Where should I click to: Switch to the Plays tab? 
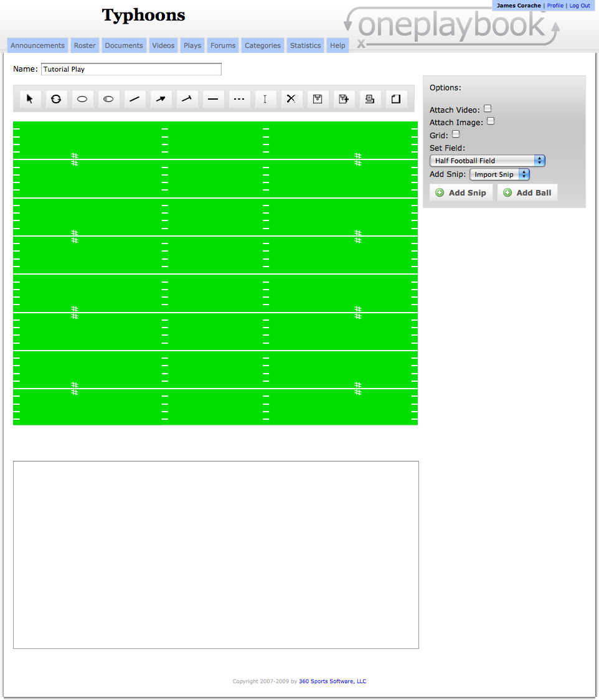tap(192, 45)
